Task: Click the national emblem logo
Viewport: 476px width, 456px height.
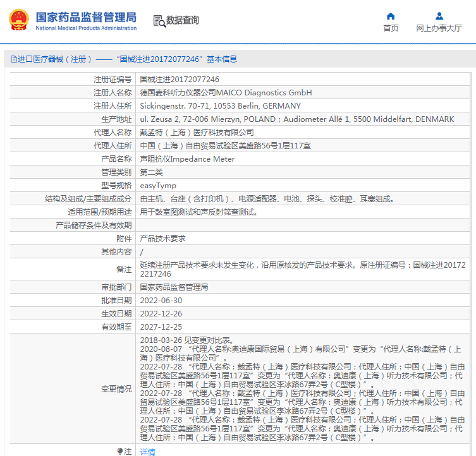Action: click(18, 20)
